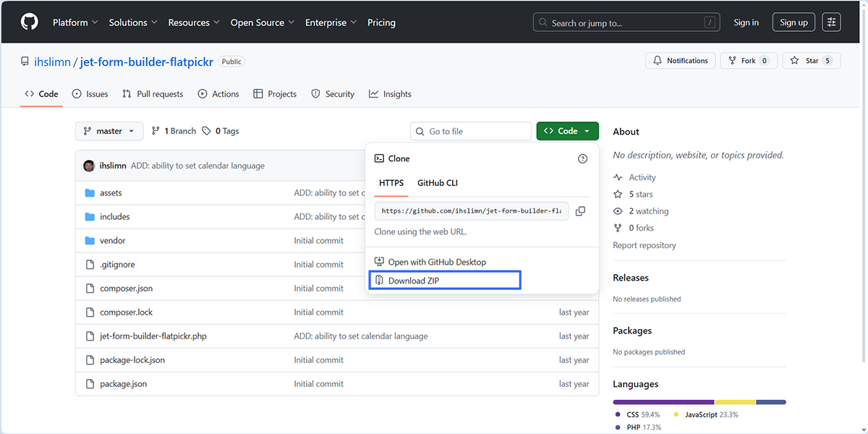Screen dimensions: 868x434
Task: Select the clone URL text field
Action: (x=471, y=211)
